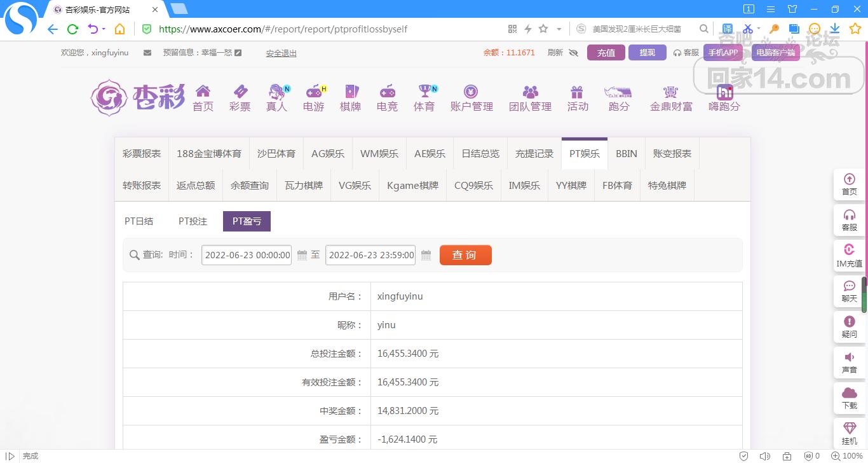The image size is (868, 463).
Task: Toggle balance visibility eye icon
Action: click(573, 53)
